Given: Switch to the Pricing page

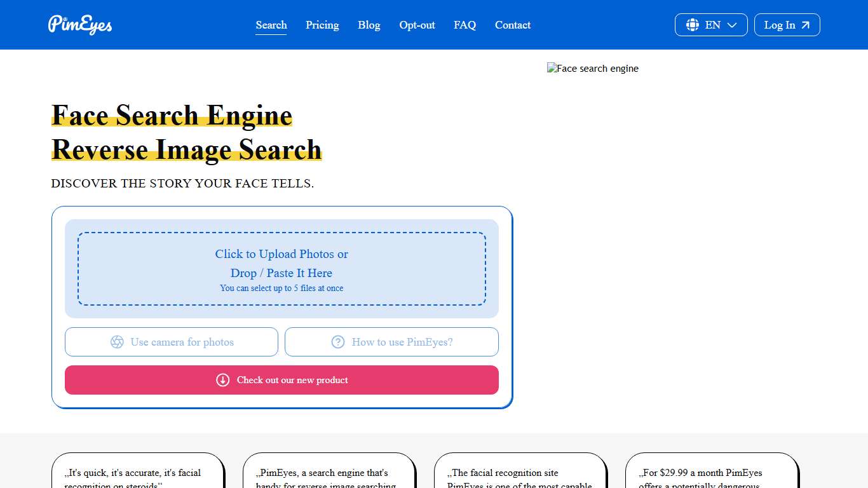Looking at the screenshot, I should [x=322, y=25].
